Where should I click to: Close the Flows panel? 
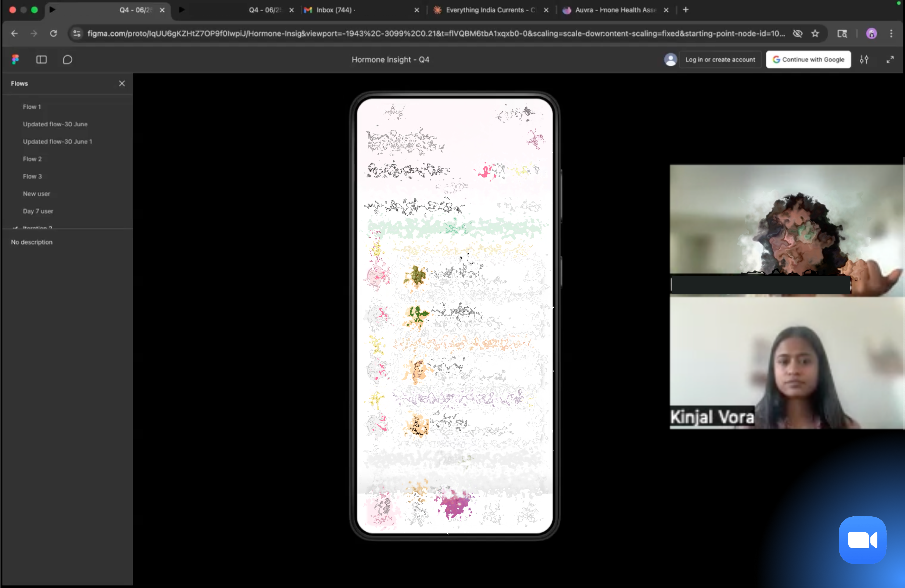point(122,83)
